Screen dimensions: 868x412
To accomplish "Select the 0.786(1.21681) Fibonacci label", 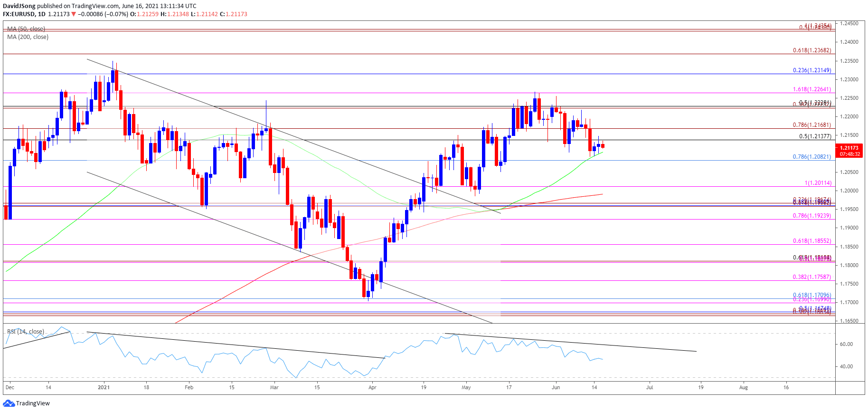I will (x=812, y=125).
